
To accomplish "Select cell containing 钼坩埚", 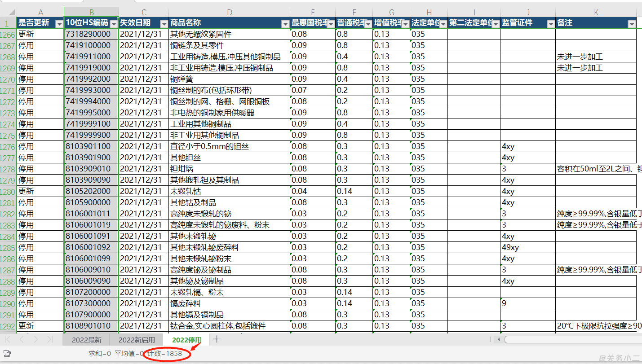I will (229, 169).
